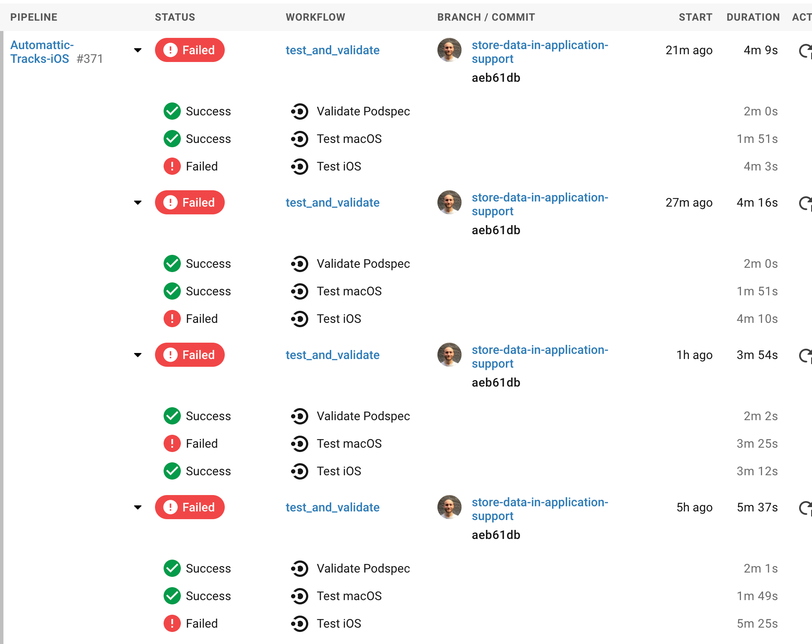Click success check icon for Test macOS 1m 49s
The image size is (812, 644).
172,596
